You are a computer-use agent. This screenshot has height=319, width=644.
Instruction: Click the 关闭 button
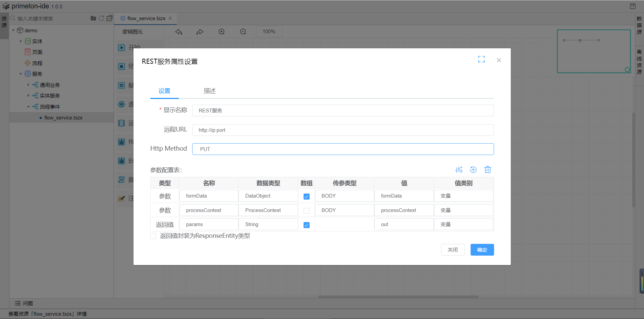(x=452, y=250)
